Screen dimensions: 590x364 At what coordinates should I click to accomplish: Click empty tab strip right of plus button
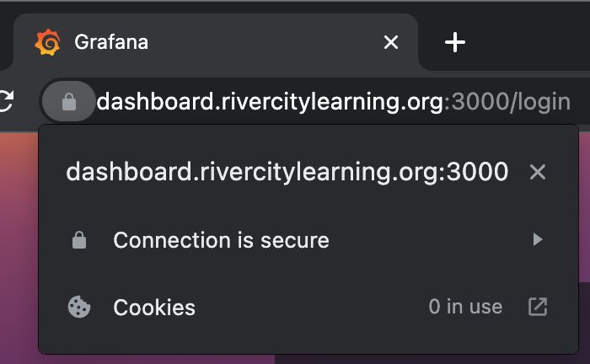(531, 42)
